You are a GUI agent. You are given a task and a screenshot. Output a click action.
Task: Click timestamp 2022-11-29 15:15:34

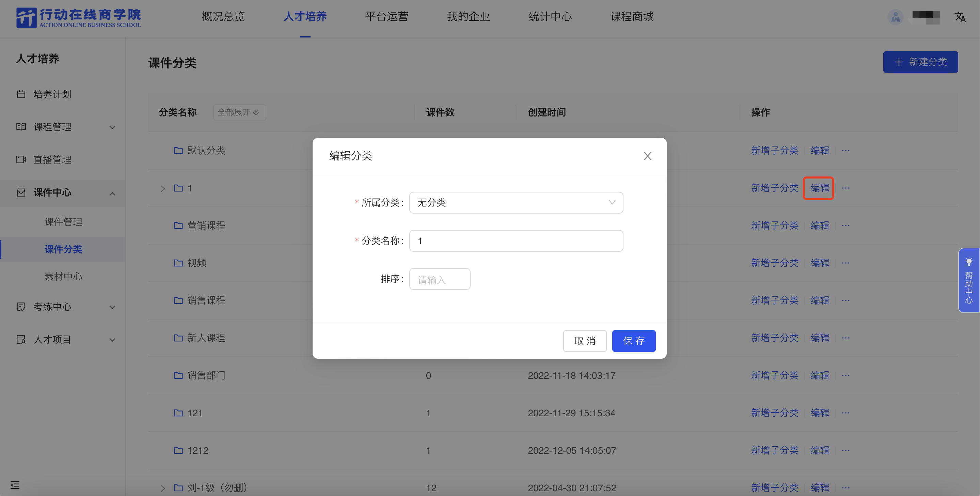click(x=571, y=413)
